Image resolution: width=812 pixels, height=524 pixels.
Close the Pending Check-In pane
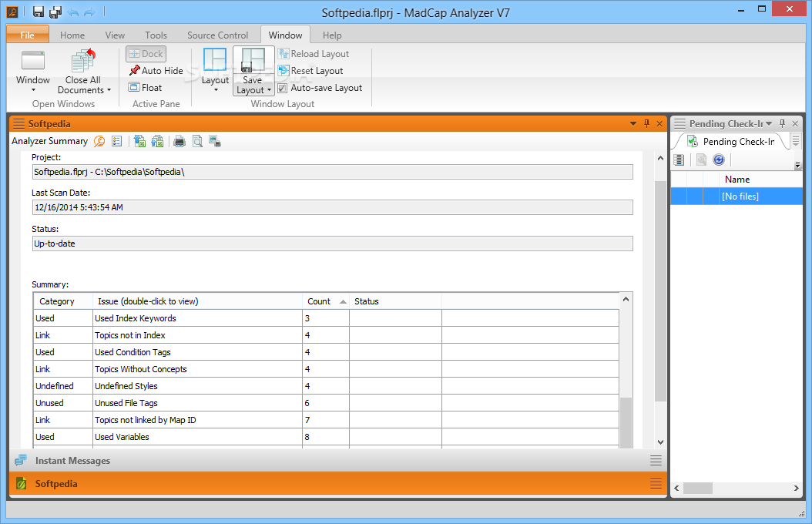[x=795, y=124]
